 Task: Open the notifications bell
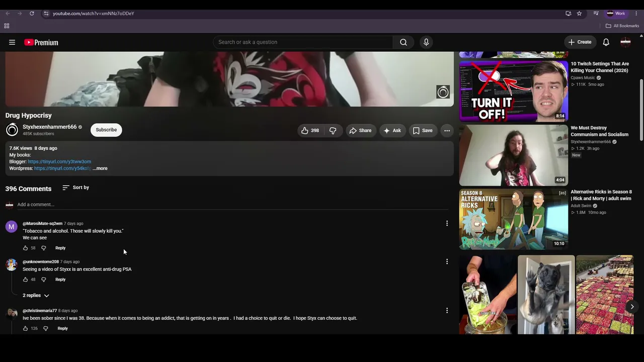pos(606,42)
